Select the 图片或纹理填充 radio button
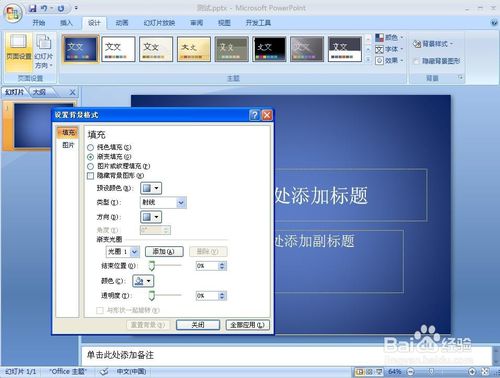 click(90, 166)
